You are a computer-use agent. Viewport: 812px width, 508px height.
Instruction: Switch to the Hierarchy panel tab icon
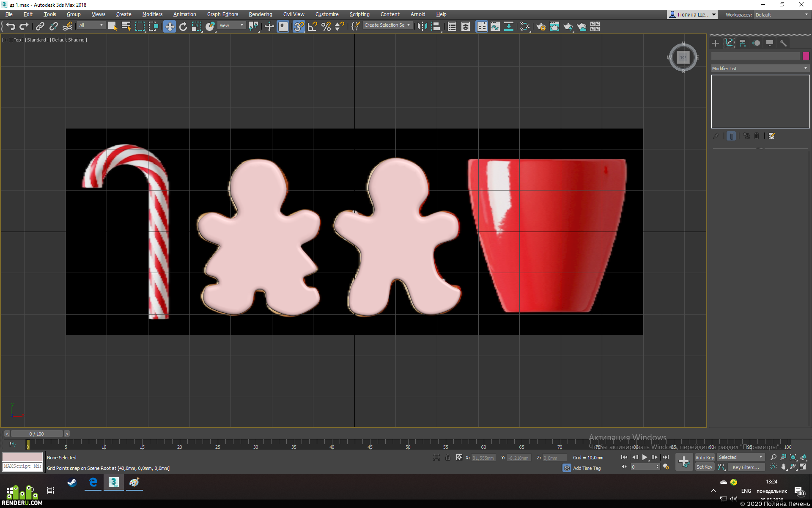[743, 43]
